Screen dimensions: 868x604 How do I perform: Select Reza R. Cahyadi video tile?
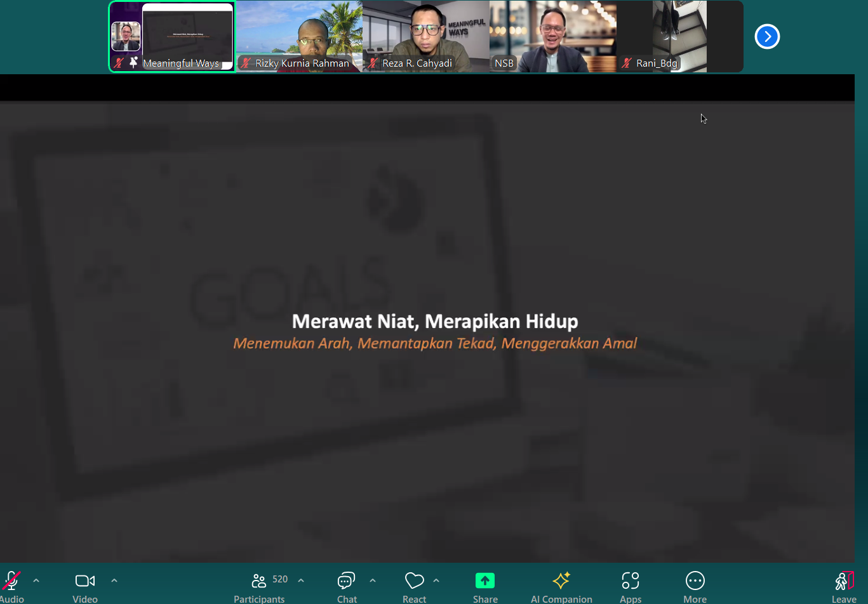click(426, 36)
